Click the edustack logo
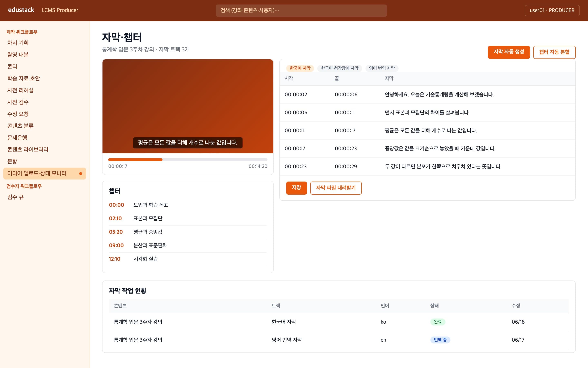The image size is (588, 368). [21, 10]
